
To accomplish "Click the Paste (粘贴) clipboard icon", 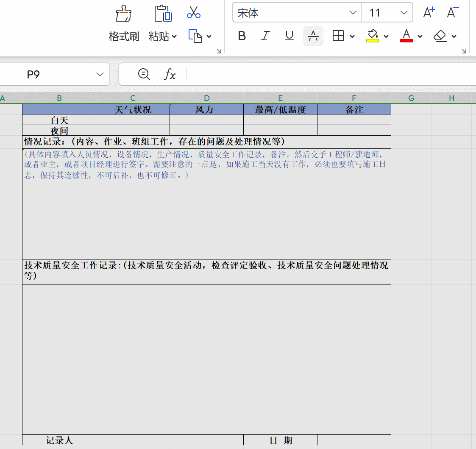I will coord(163,14).
